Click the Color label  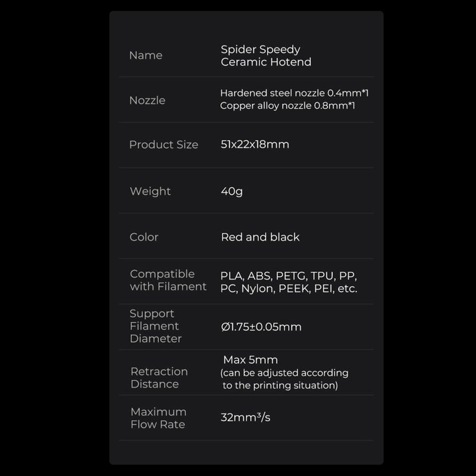(144, 237)
